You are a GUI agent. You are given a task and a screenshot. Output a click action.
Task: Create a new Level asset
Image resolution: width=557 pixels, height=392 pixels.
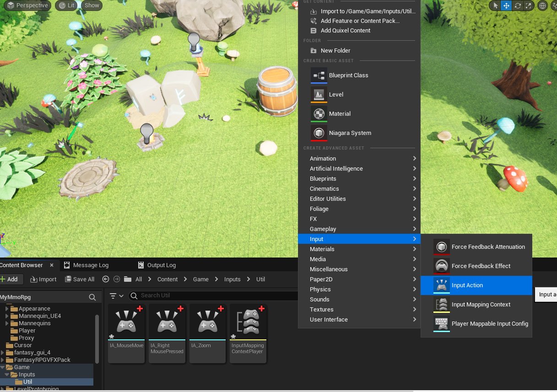[359, 94]
